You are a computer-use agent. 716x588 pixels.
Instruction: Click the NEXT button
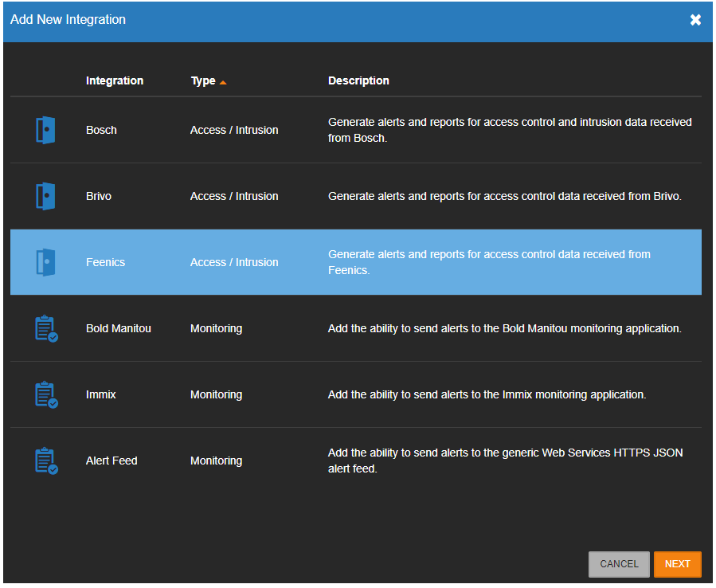coord(677,564)
